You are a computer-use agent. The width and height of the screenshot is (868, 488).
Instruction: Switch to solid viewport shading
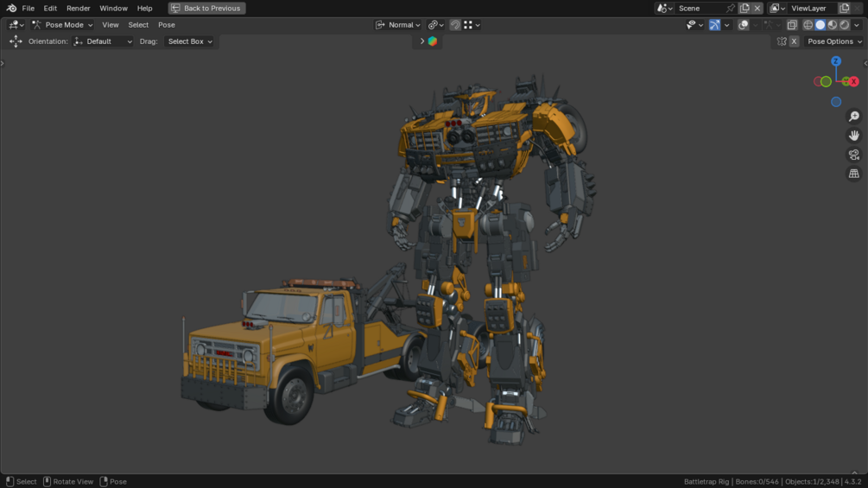pos(820,25)
